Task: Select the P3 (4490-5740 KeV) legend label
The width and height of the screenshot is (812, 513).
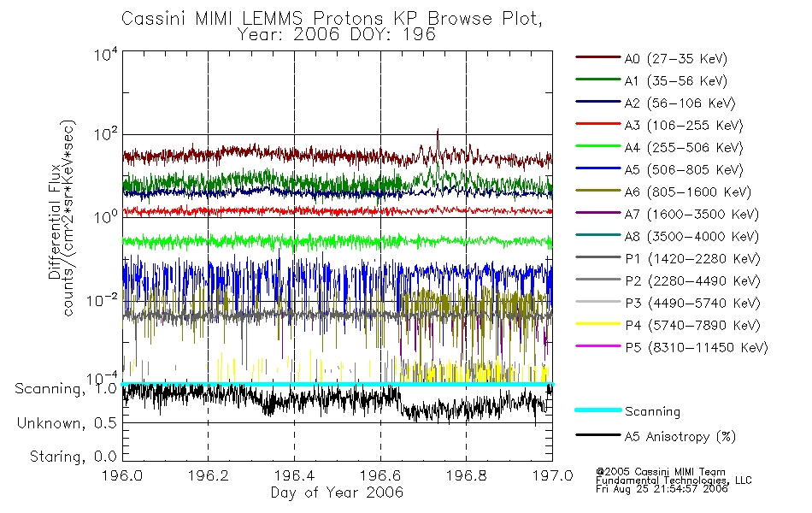Action: 692,304
